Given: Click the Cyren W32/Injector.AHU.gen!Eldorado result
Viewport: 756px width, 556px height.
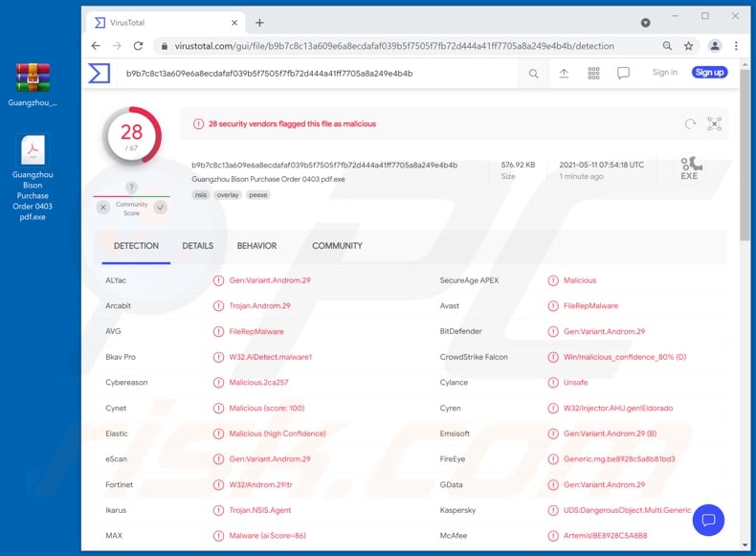Looking at the screenshot, I should pos(618,408).
